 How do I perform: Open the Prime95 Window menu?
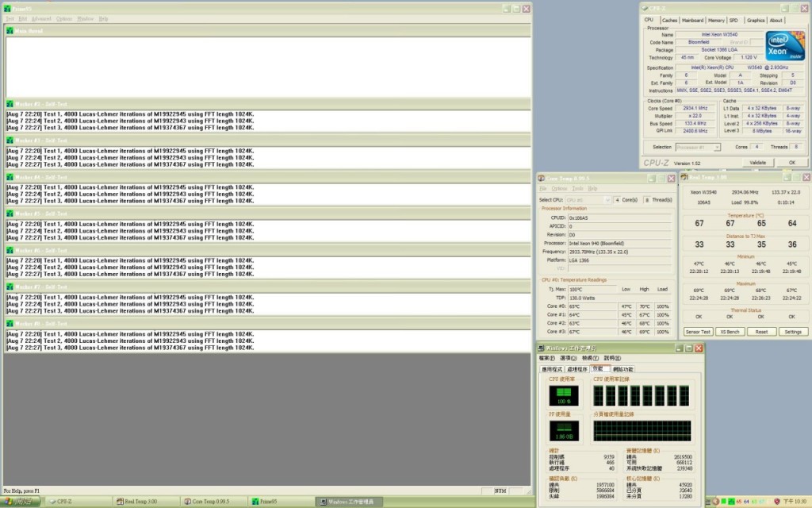pyautogui.click(x=86, y=19)
